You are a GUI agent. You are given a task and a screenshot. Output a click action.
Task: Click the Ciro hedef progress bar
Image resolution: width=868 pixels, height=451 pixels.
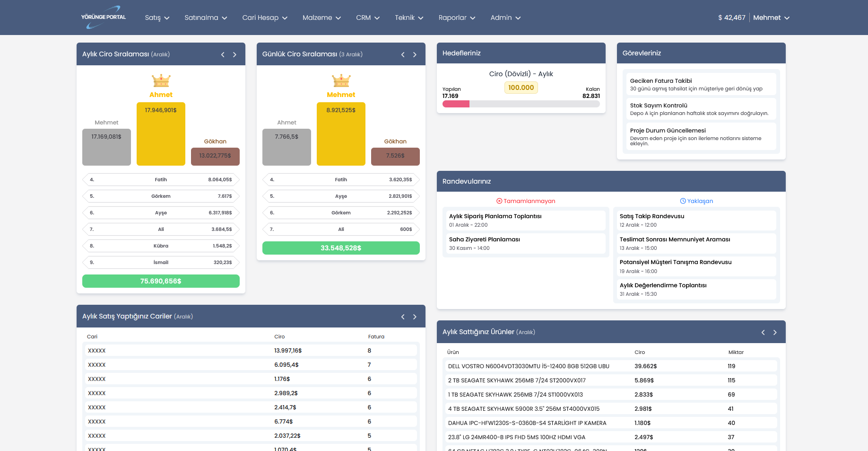coord(521,104)
